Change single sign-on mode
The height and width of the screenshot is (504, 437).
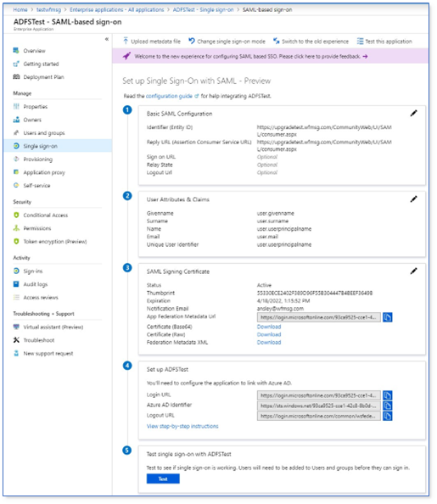[x=227, y=41]
